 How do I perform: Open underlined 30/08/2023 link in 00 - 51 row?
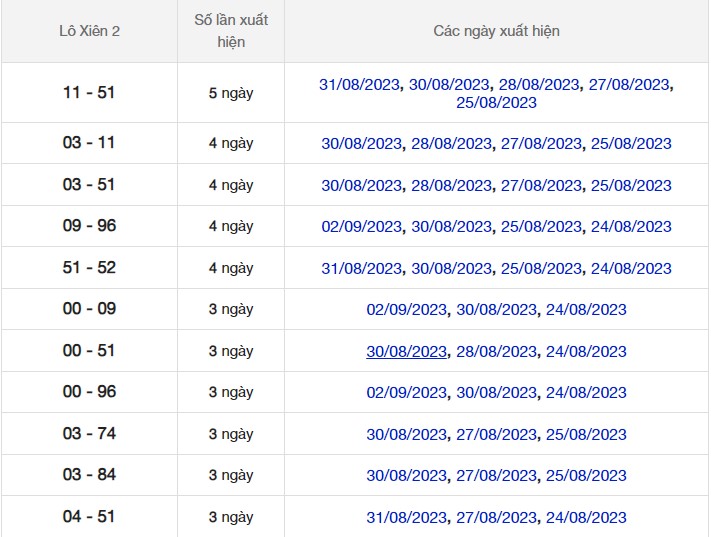coord(407,352)
